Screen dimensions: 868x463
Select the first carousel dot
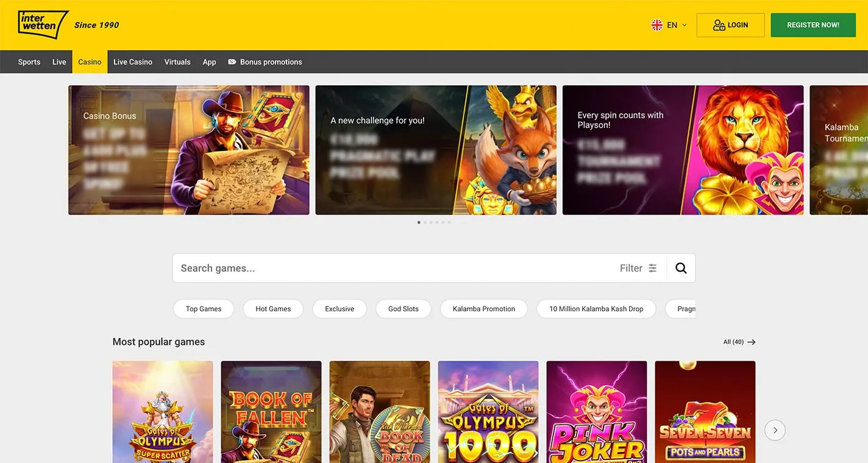point(419,222)
